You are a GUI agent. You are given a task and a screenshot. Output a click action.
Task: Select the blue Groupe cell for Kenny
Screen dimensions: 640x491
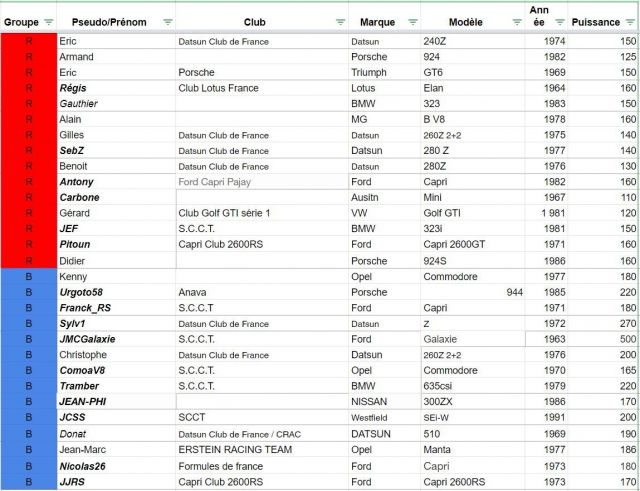coord(28,276)
